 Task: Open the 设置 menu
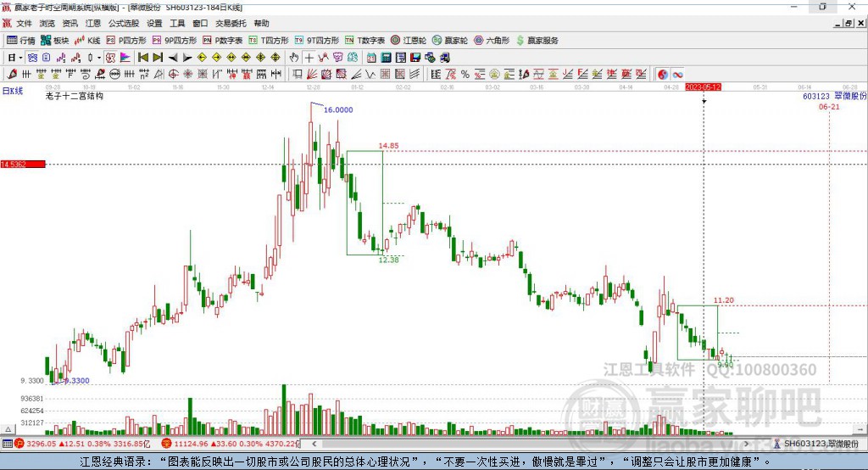click(x=154, y=23)
